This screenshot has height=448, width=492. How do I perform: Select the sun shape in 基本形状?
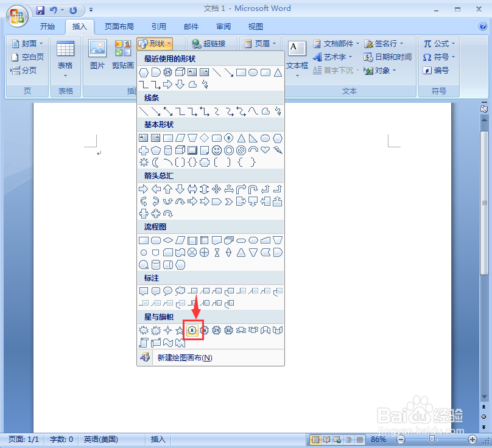144,162
